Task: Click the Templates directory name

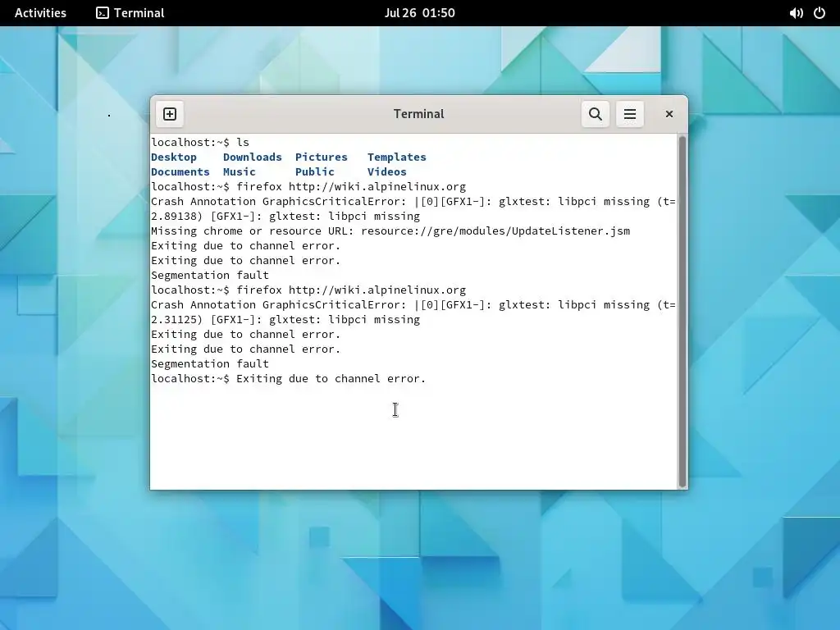Action: click(397, 157)
